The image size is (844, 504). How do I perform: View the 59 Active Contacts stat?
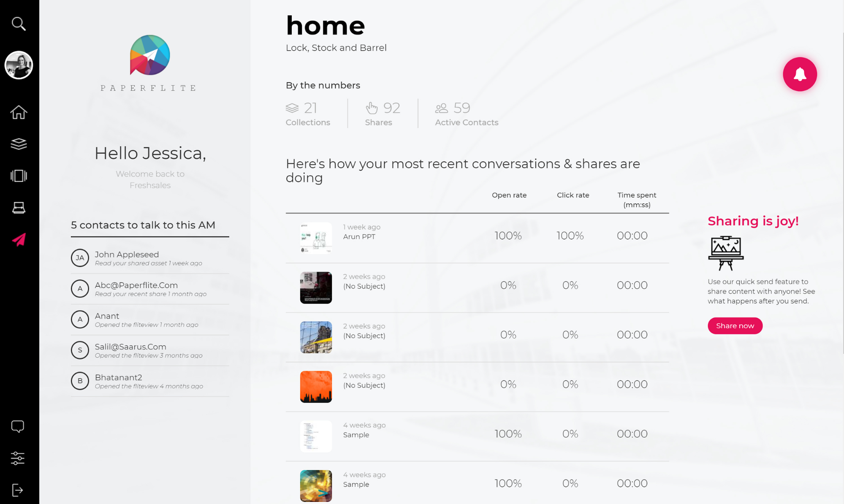pos(467,114)
